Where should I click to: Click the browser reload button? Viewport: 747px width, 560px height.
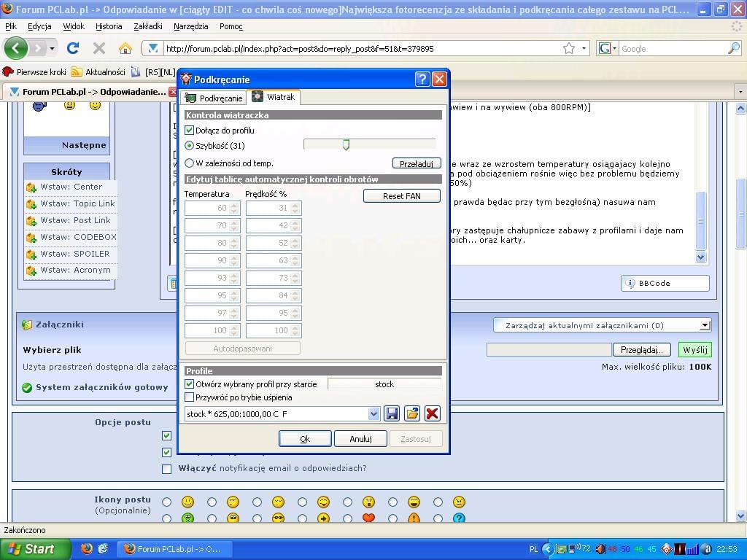click(73, 48)
